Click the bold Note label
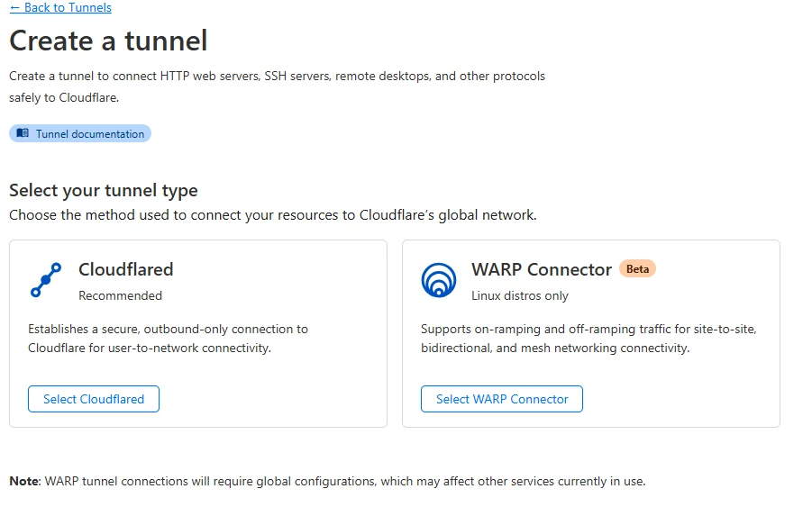812x525 pixels. click(23, 481)
